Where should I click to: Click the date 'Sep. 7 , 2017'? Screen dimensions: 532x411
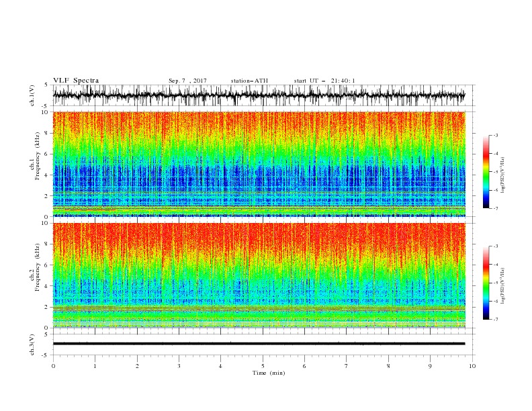[187, 81]
